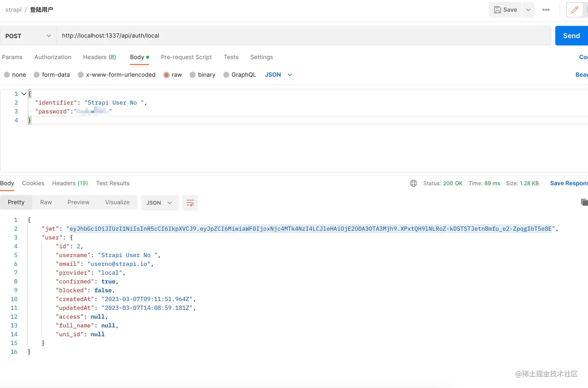The image size is (588, 388).
Task: Click the createdAt timestamp value
Action: tap(147, 299)
